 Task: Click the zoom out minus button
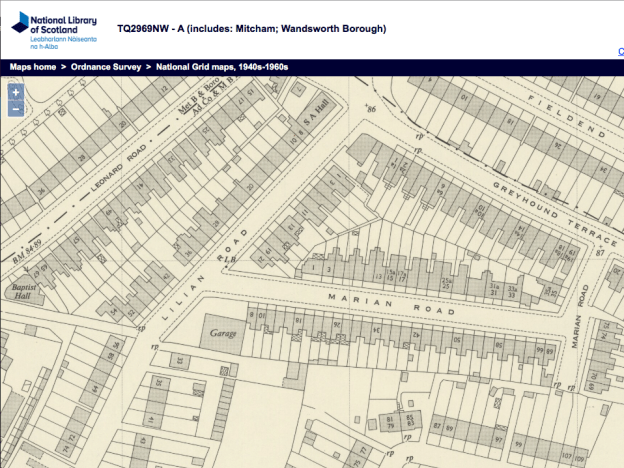click(x=16, y=108)
